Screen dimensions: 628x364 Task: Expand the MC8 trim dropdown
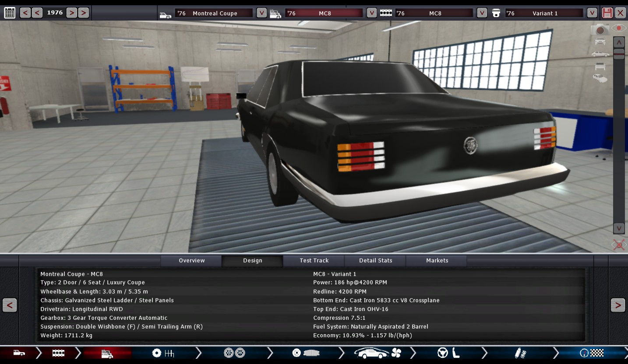(372, 13)
